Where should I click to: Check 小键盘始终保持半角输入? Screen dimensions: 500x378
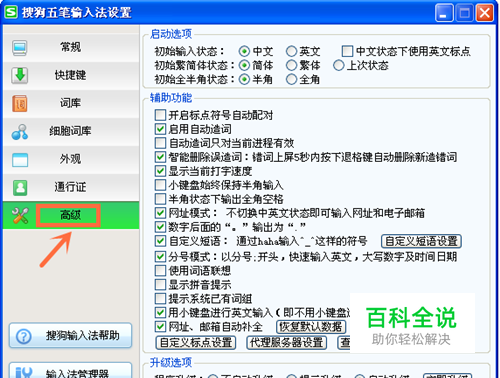click(x=160, y=185)
